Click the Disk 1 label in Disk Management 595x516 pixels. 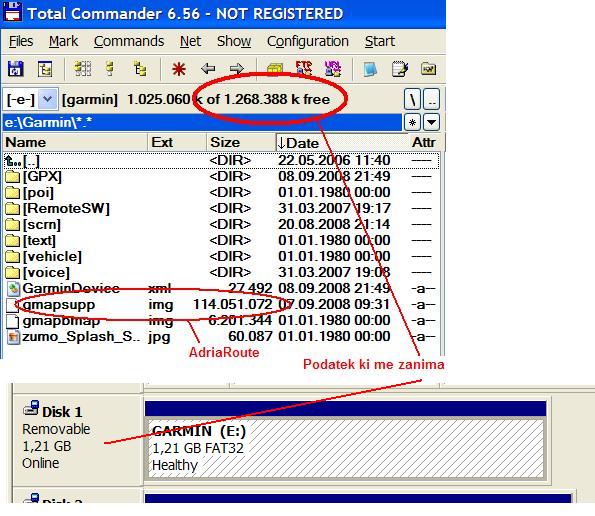point(62,412)
